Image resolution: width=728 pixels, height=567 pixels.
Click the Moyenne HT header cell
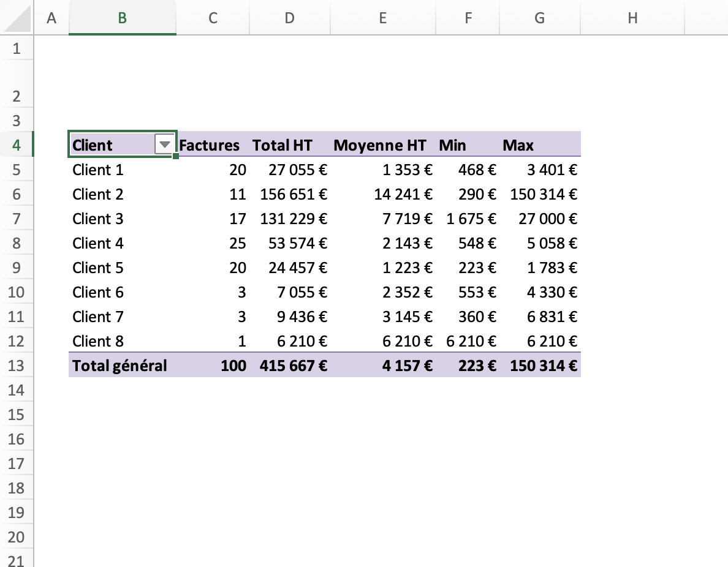[x=382, y=145]
